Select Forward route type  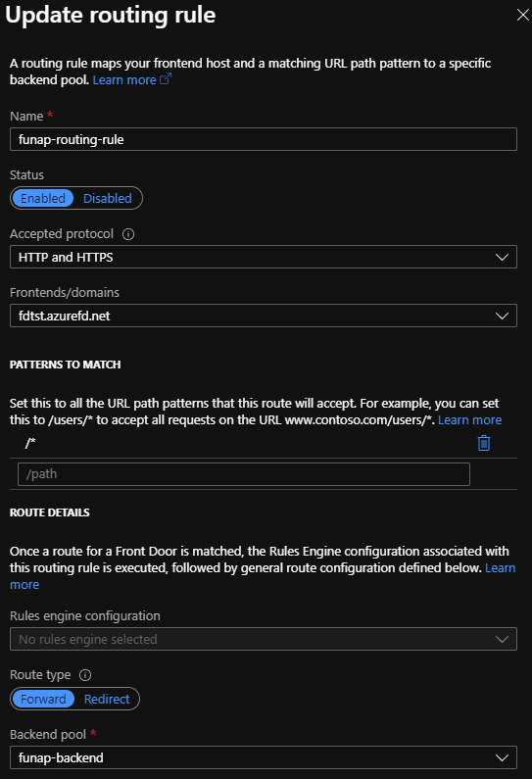(x=43, y=699)
